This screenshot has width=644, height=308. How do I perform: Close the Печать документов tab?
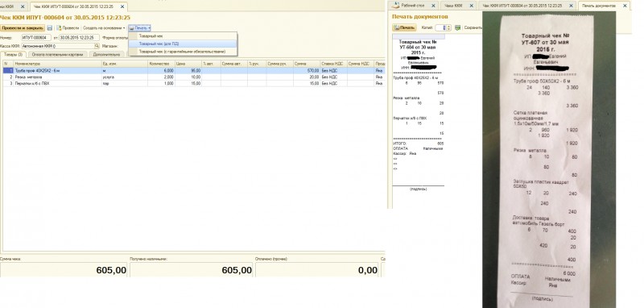[625, 6]
